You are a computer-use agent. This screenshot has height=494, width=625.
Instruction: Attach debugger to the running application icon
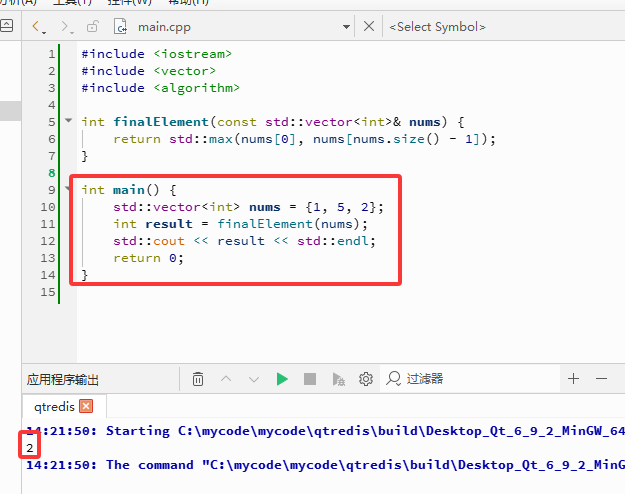coord(338,379)
